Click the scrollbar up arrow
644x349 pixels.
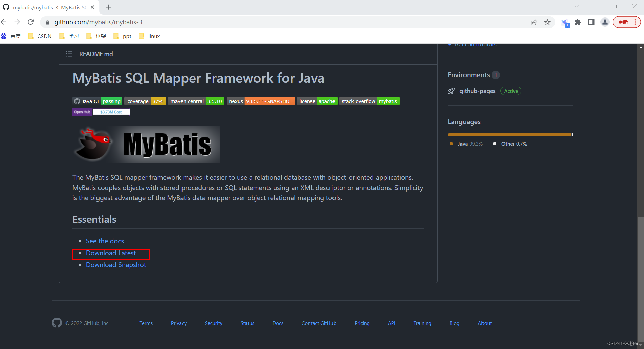(x=641, y=47)
